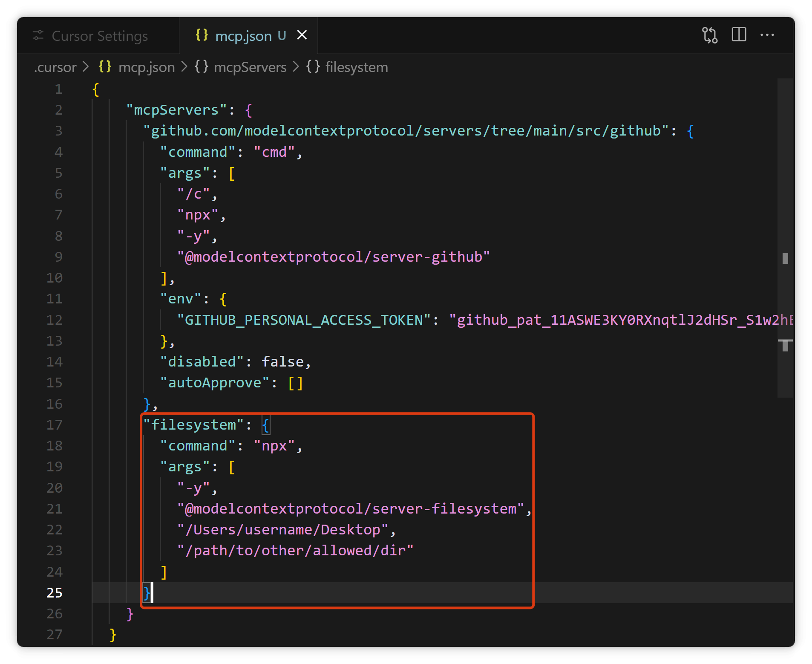Click the "disabled" false value

point(282,362)
